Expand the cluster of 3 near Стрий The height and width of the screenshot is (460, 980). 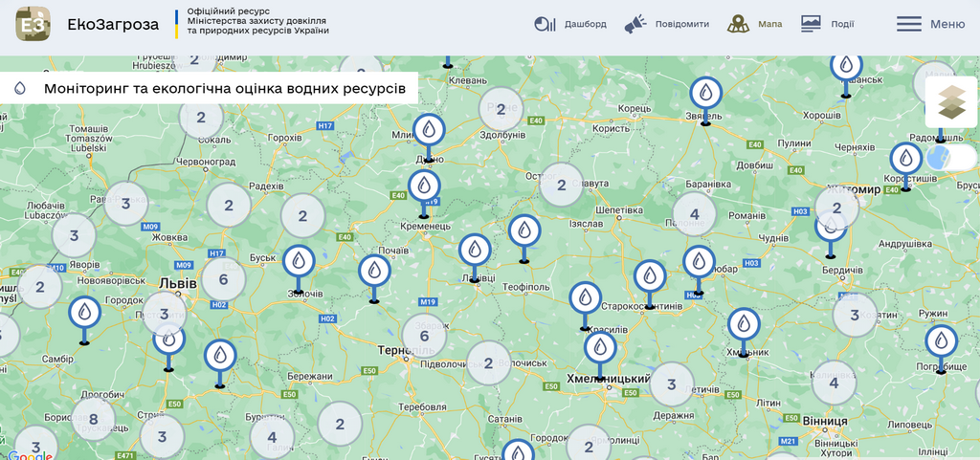(162, 436)
